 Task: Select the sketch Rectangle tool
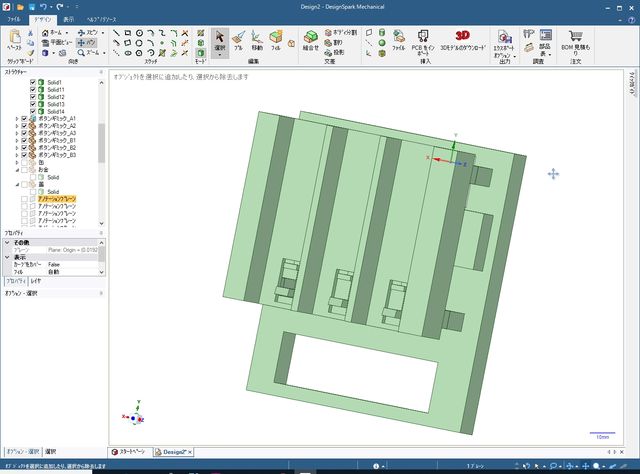[x=128, y=33]
